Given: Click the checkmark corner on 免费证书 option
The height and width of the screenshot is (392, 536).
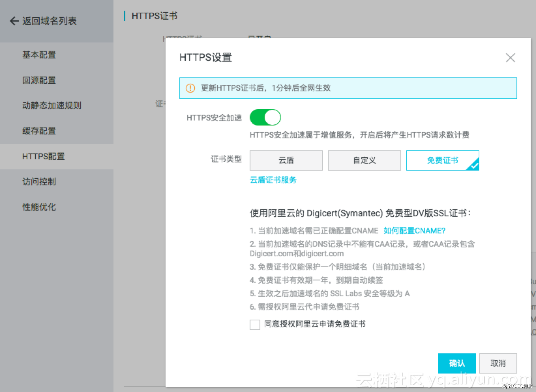Looking at the screenshot, I should (474, 166).
